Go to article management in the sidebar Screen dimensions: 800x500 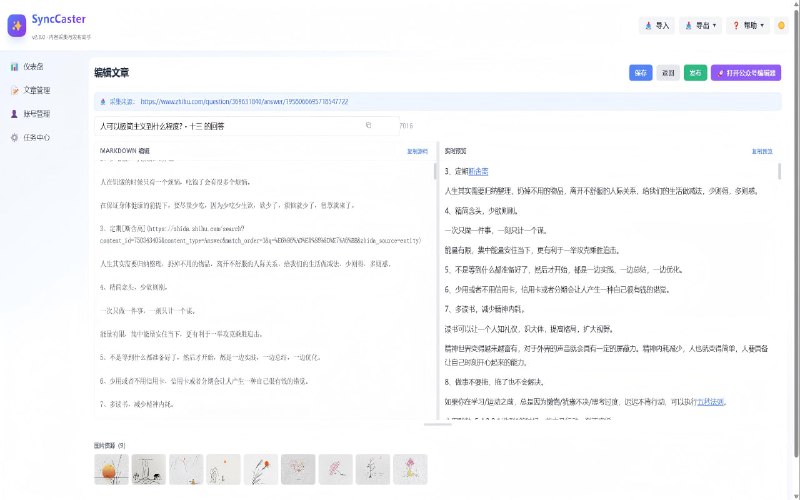coord(14,90)
